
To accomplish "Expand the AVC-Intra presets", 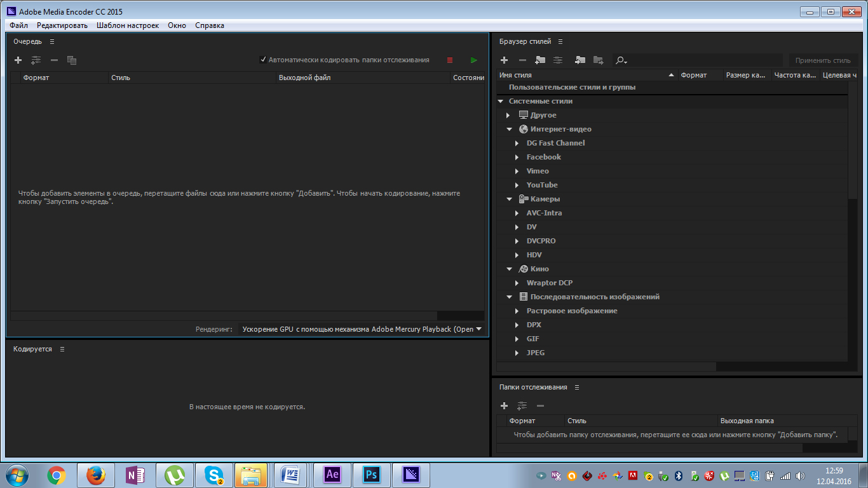I will tap(517, 213).
